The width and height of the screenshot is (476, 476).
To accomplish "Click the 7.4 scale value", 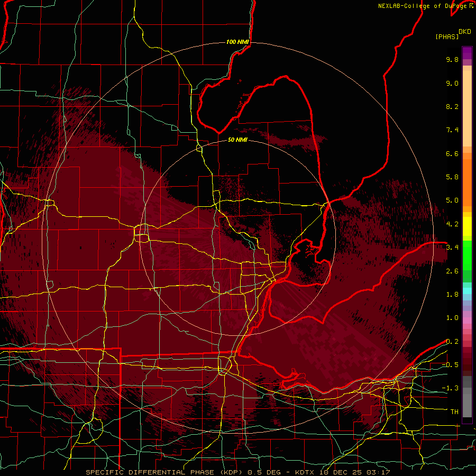I will (x=452, y=130).
